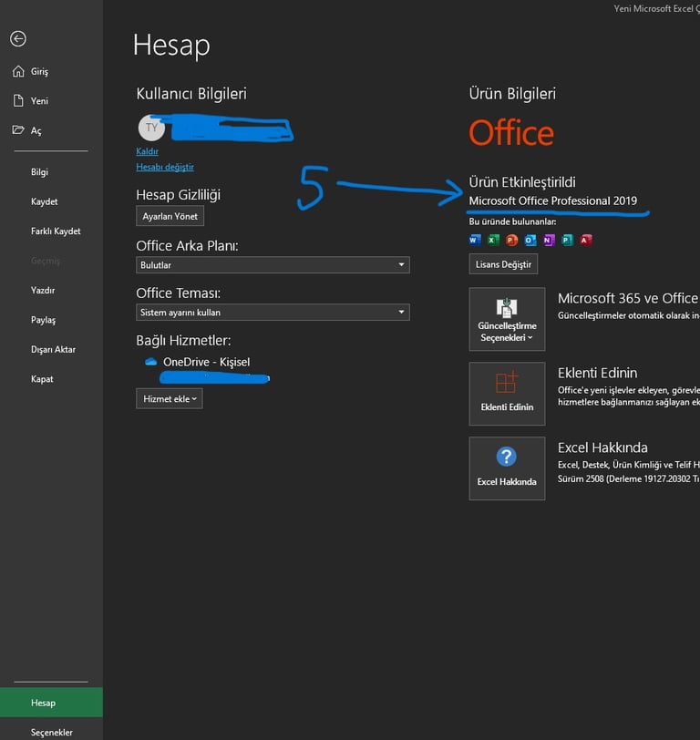
Task: Select the Hesap tab in the sidebar
Action: 51,703
